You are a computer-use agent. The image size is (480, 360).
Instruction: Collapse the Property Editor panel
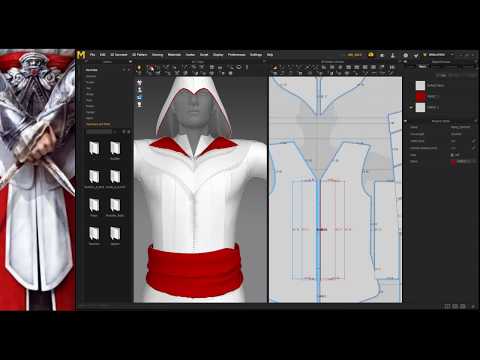pos(406,121)
